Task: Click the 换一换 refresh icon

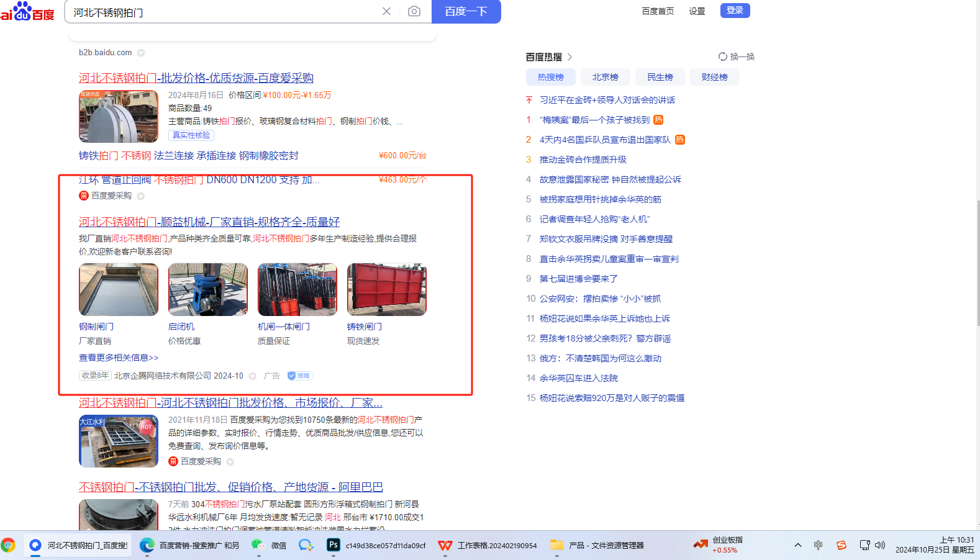Action: tap(723, 56)
